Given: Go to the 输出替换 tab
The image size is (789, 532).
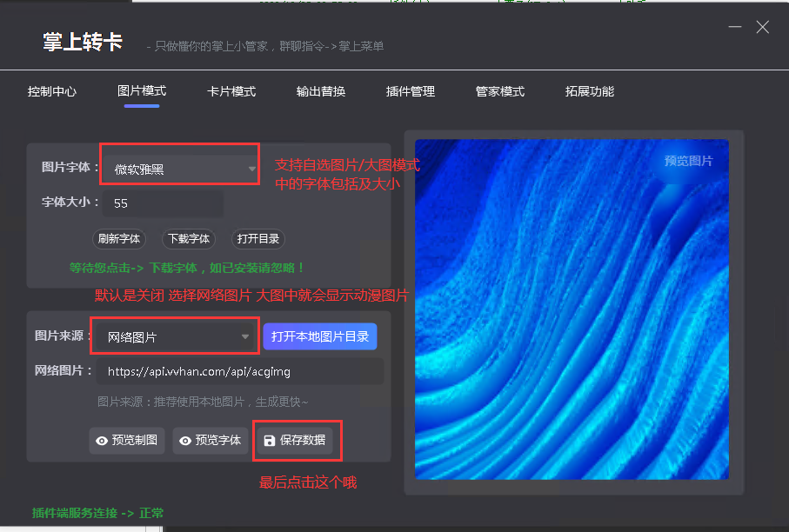Looking at the screenshot, I should [321, 91].
